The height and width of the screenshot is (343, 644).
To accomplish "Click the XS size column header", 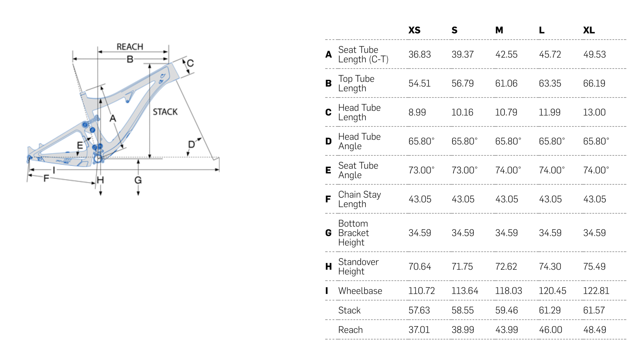I will pos(414,30).
